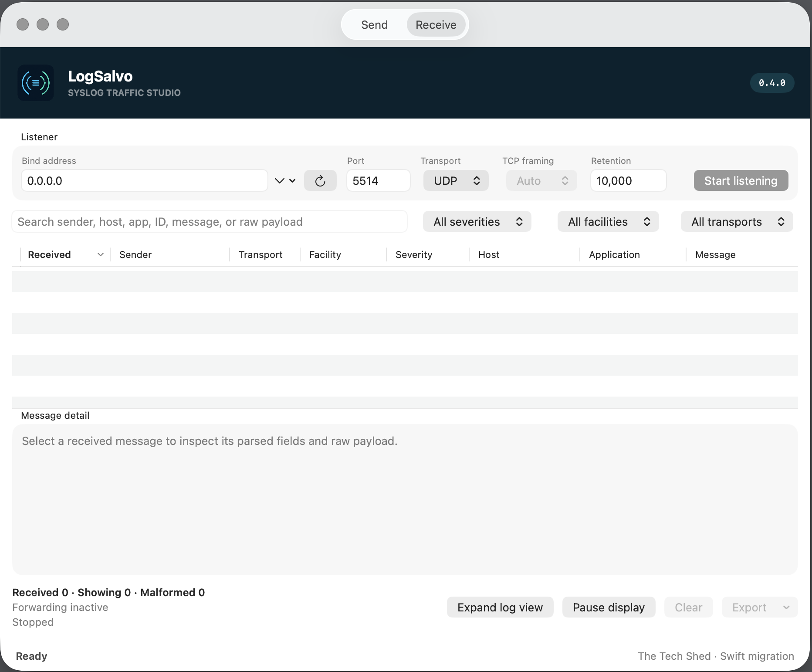Viewport: 812px width, 672px height.
Task: Switch to the Receive tab
Action: point(436,25)
